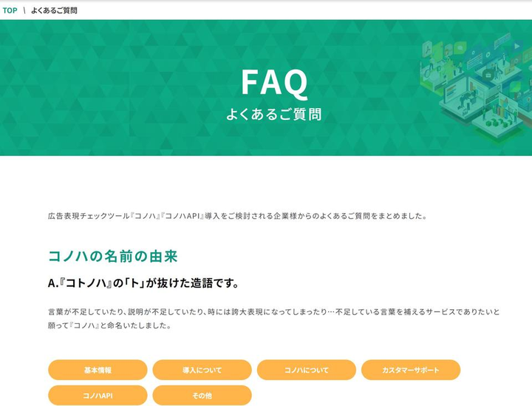Open the カスタマーサポート category
Viewport: 532px width, 406px height.
coord(410,370)
